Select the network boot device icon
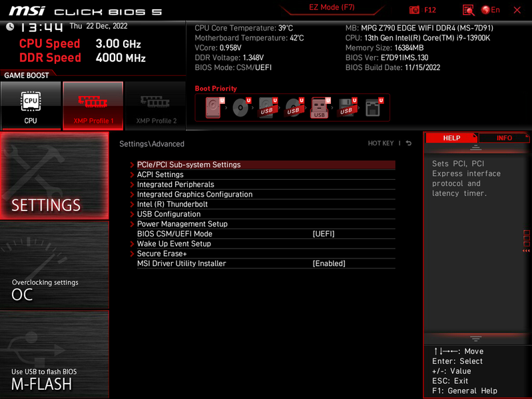Viewport: 532px width, 399px height. (x=374, y=107)
